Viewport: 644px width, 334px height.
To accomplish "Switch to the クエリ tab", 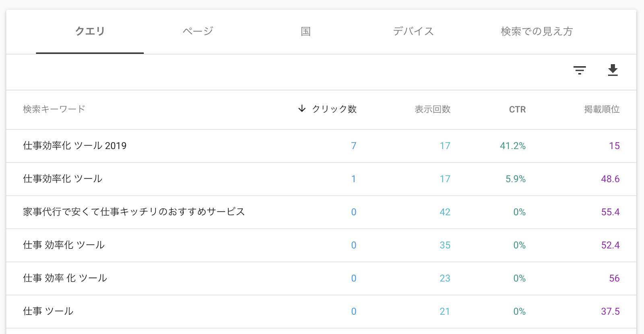I will point(90,31).
